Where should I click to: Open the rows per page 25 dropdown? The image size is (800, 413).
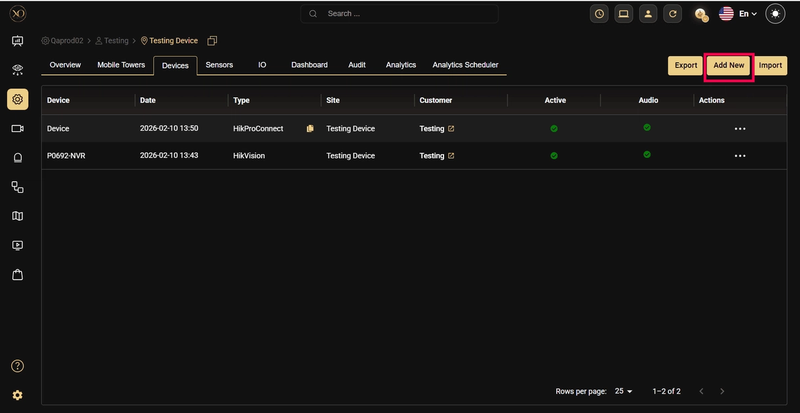(x=623, y=391)
